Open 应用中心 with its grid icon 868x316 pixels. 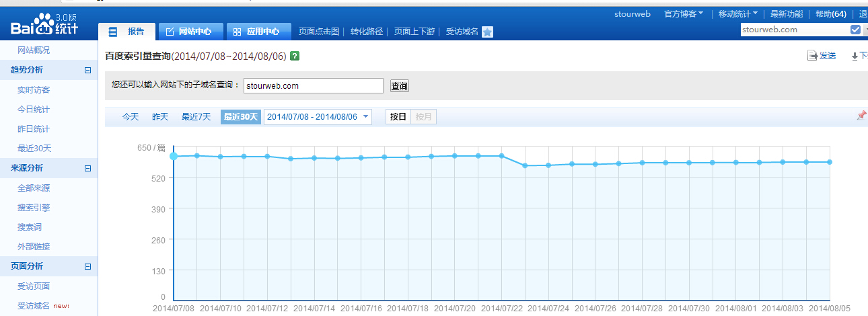pyautogui.click(x=258, y=32)
